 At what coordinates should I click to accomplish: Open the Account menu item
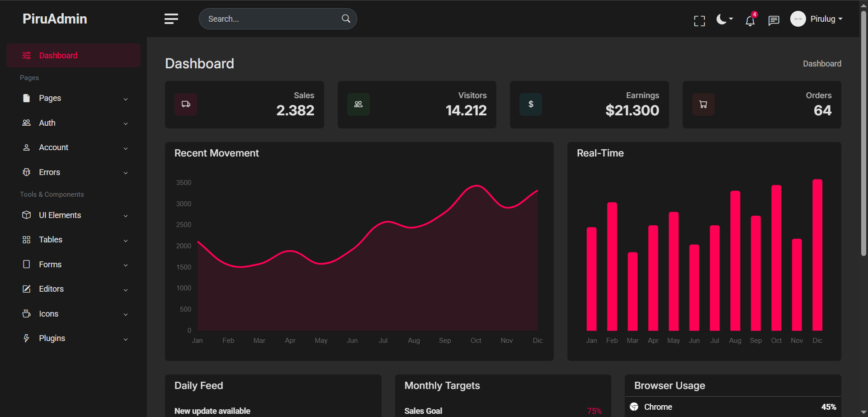click(73, 147)
